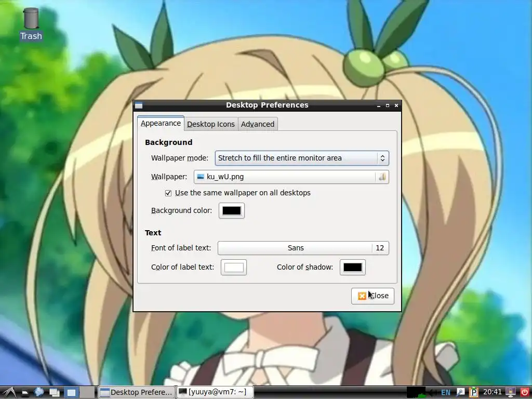Switch to the Advanced tab
Screen dimensions: 532x399
(x=258, y=124)
